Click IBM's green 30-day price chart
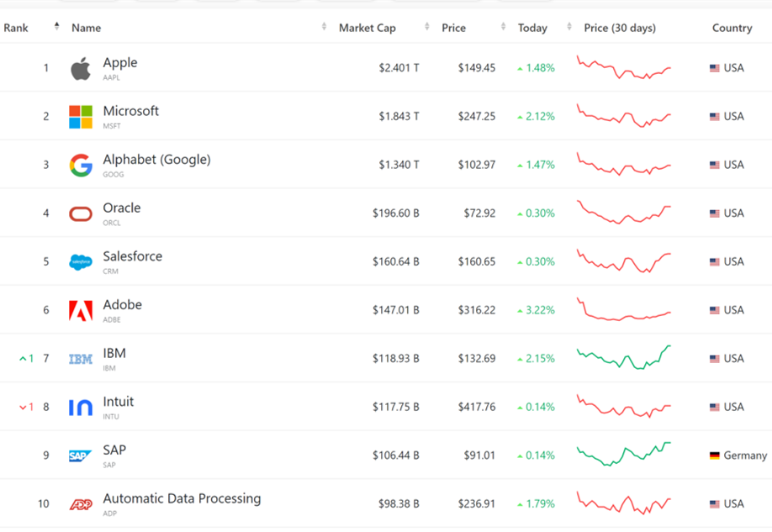 coord(624,358)
